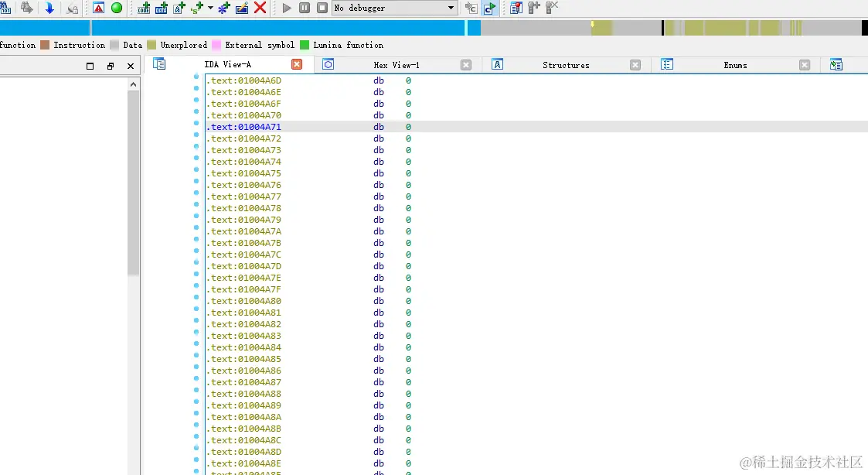Click the External symbol legend swatch

point(216,45)
